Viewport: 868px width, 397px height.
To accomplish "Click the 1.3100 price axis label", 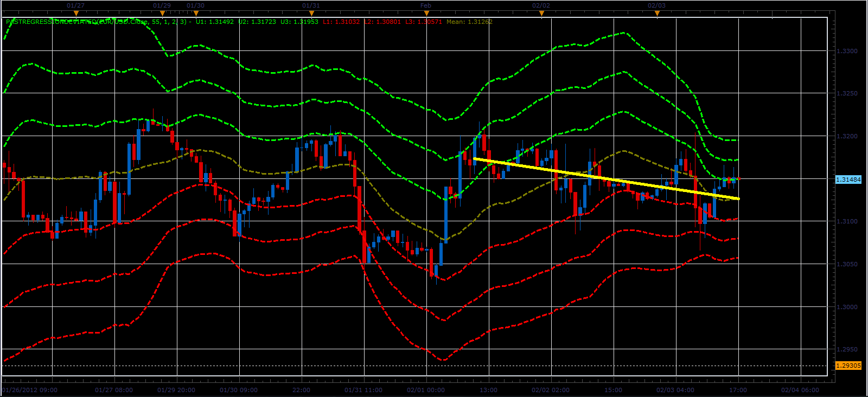I will [848, 221].
